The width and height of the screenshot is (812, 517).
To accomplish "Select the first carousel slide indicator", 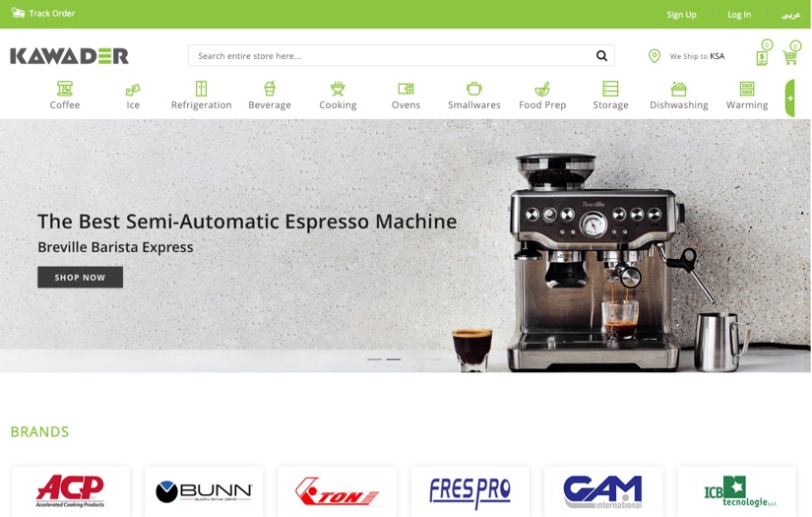I will click(x=374, y=359).
